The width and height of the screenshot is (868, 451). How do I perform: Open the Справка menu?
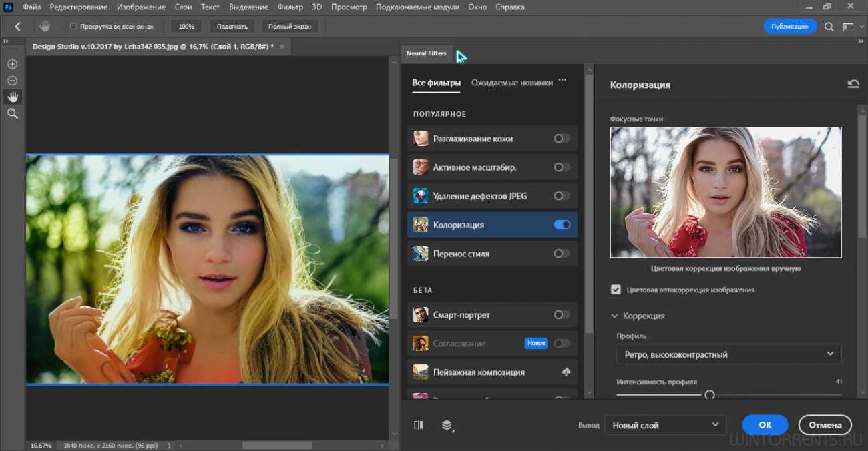[509, 7]
